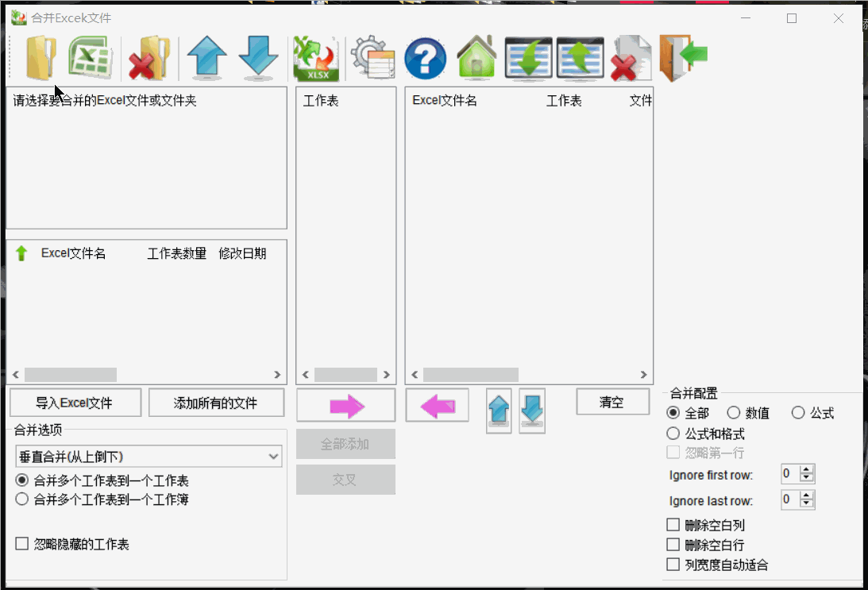Viewport: 868px width, 590px height.
Task: Select 合并多个工作表到一个工作表 radio option
Action: (22, 480)
